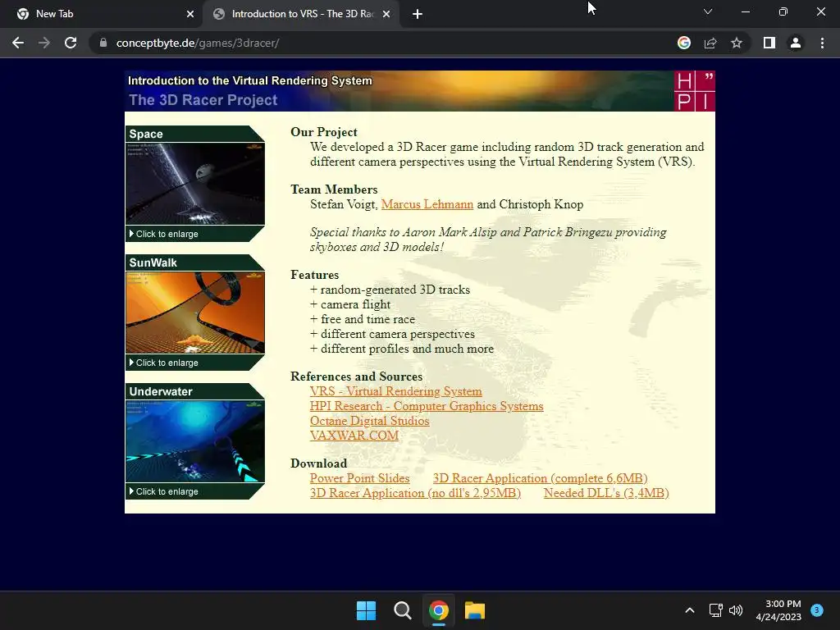
Task: Click the 'SunWalk' panel title
Action: 153,262
